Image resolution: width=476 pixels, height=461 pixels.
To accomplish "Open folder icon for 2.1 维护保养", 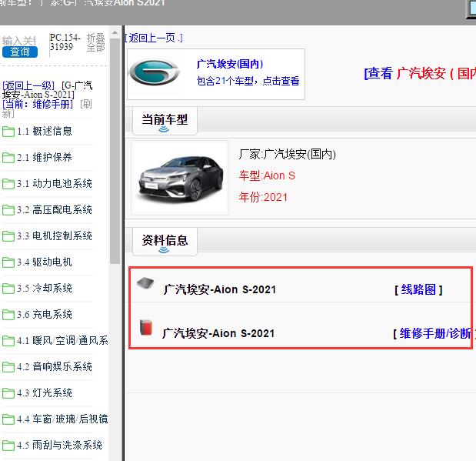I will click(8, 158).
